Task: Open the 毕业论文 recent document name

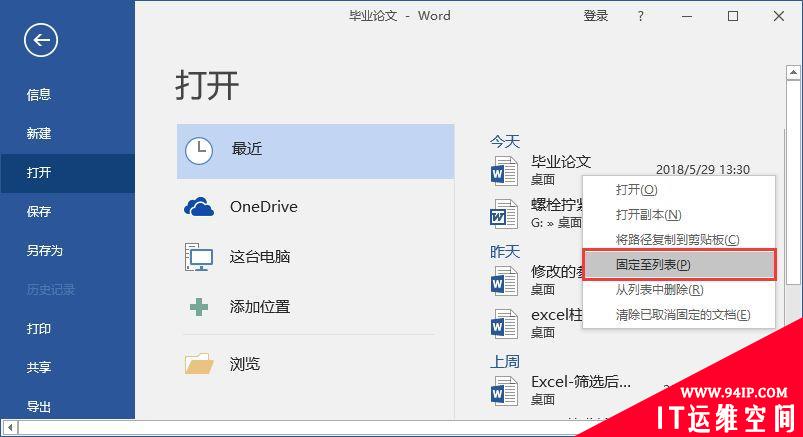Action: click(561, 162)
